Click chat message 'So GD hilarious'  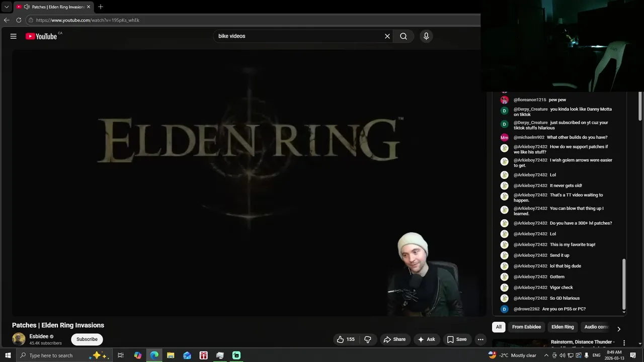[x=565, y=298]
